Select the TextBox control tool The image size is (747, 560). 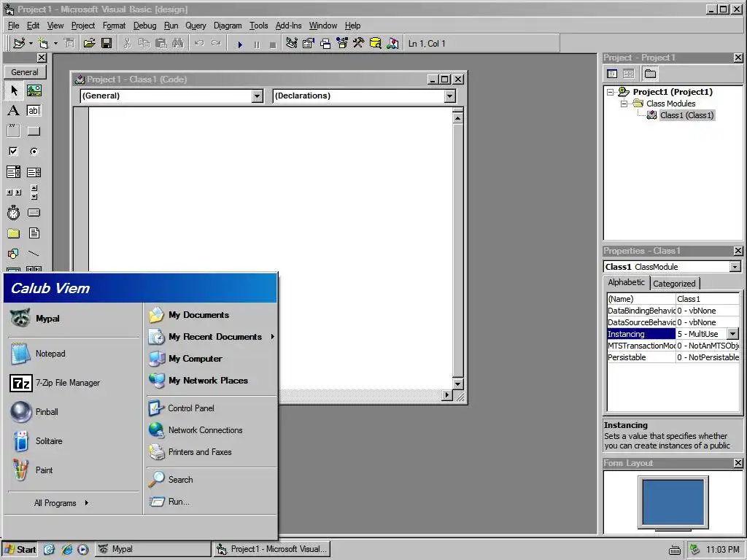coord(34,111)
